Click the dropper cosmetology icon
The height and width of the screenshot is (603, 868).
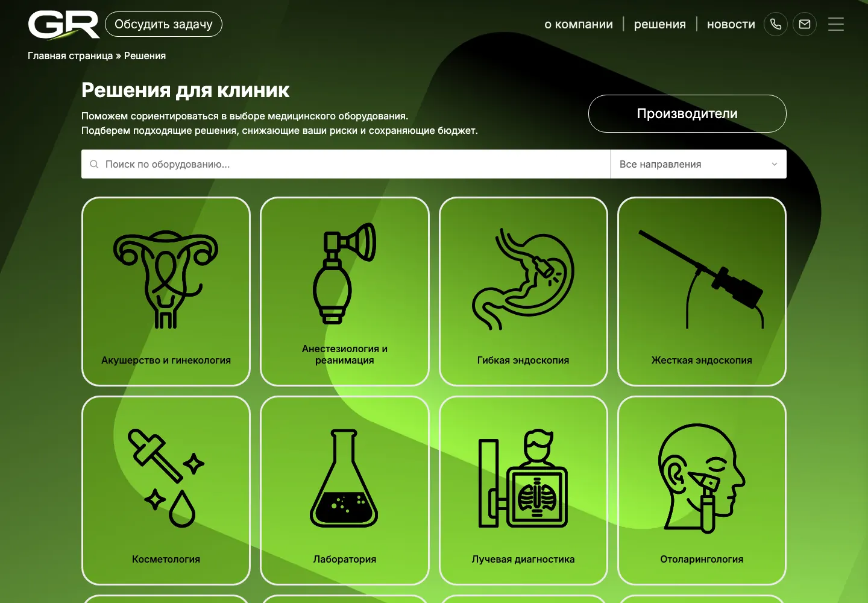coord(166,478)
